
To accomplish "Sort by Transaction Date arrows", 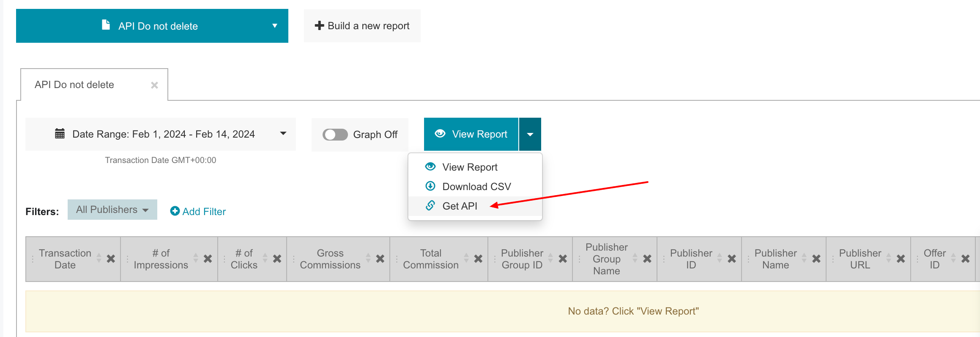I will [99, 258].
